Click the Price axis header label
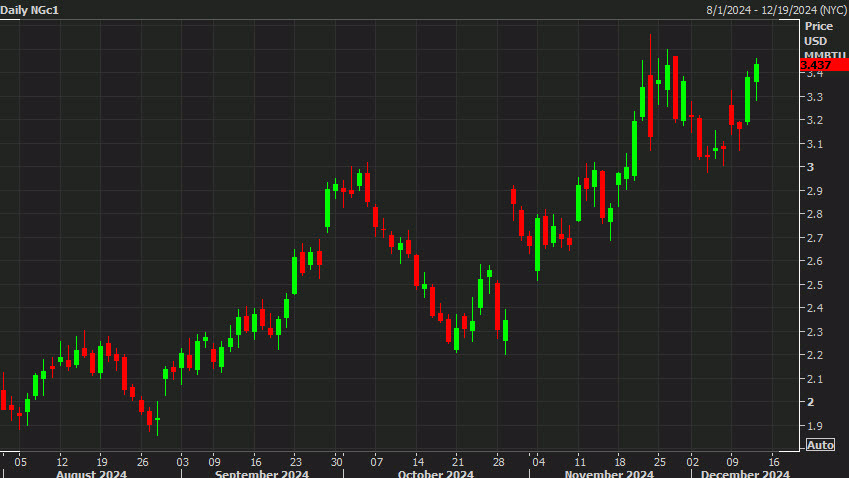 click(818, 26)
